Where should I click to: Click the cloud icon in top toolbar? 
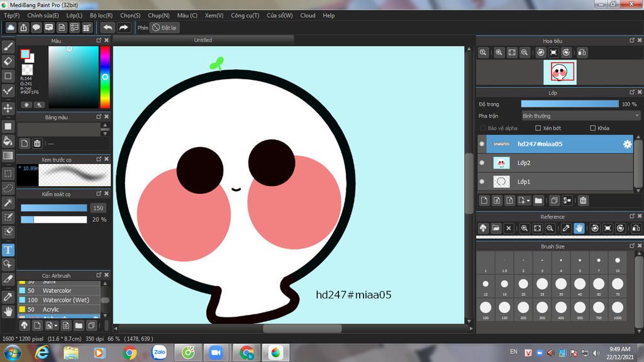click(x=11, y=28)
